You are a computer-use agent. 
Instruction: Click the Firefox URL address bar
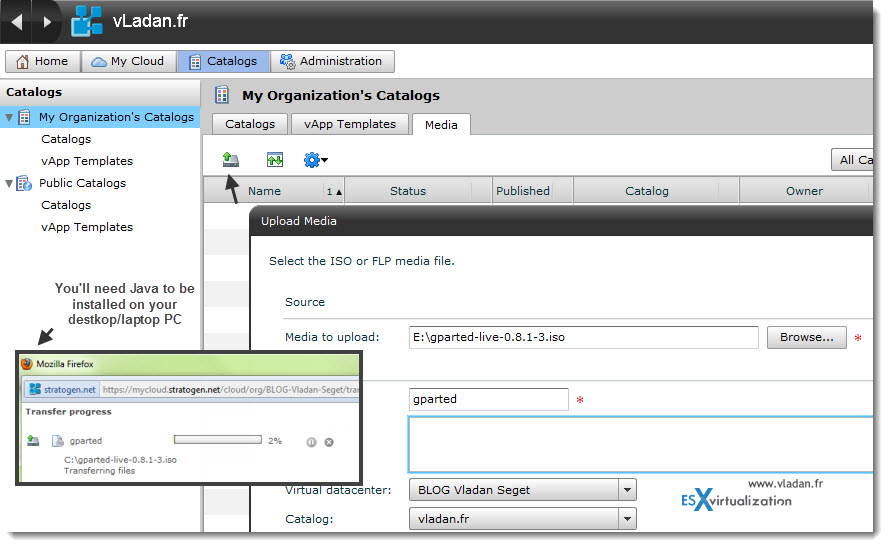[x=230, y=390]
